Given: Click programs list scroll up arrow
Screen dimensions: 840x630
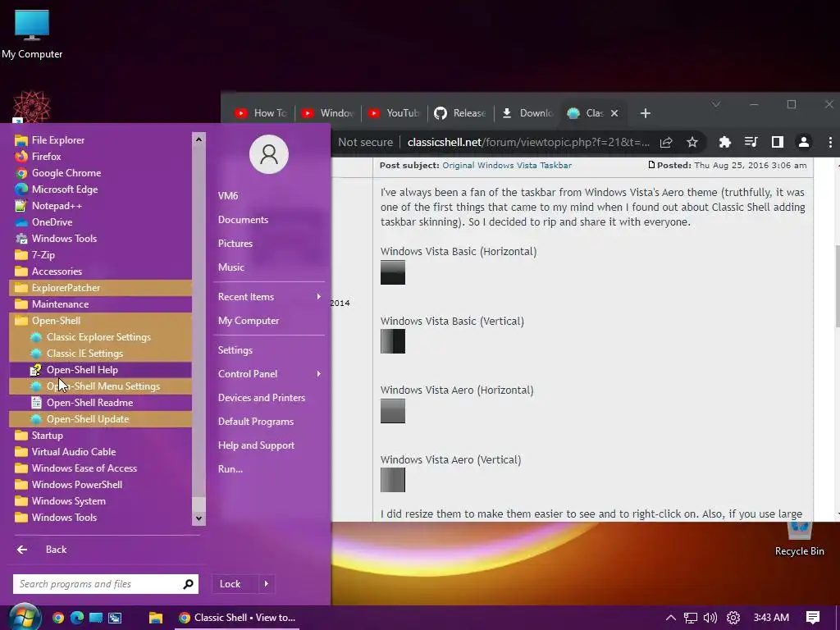Looking at the screenshot, I should (x=199, y=139).
